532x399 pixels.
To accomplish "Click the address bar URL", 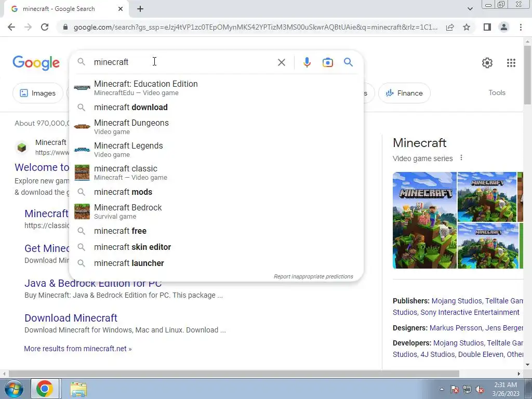I will point(255,27).
